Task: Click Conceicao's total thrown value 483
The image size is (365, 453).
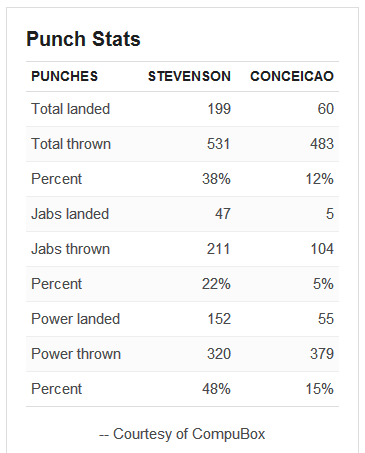Action: (322, 144)
